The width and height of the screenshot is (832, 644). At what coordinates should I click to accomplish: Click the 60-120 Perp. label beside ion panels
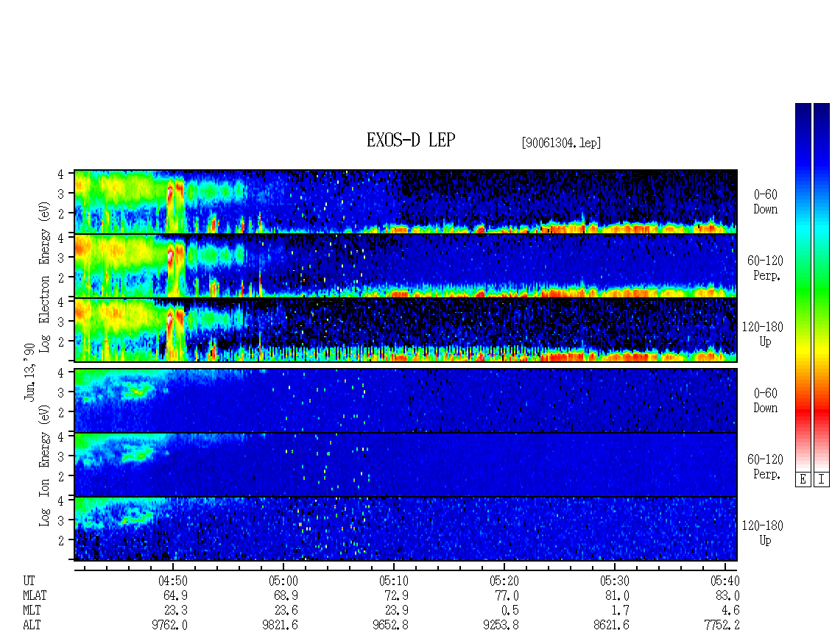click(765, 467)
